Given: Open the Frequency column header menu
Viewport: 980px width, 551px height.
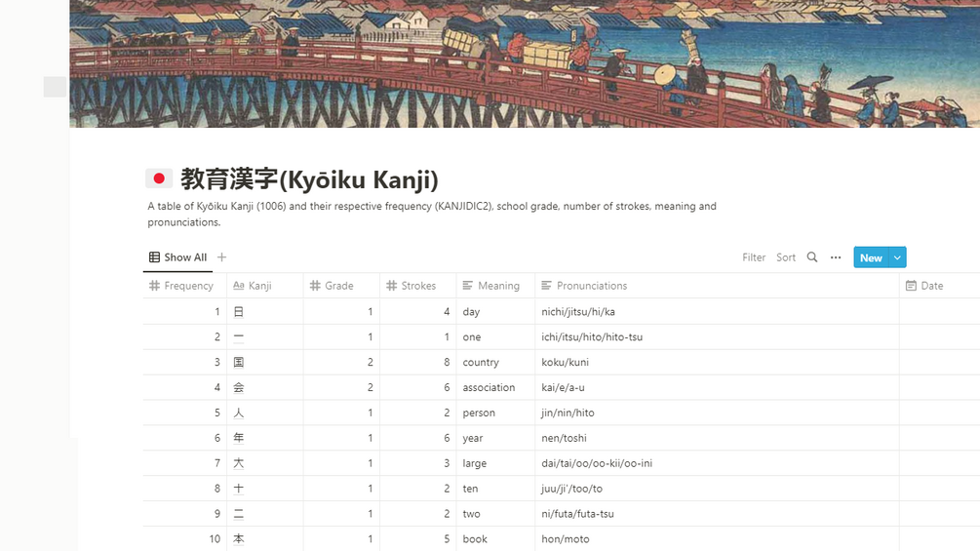Looking at the screenshot, I should 184,286.
